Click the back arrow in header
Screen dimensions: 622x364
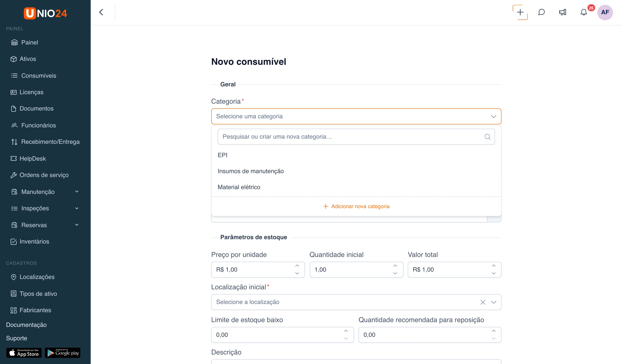(101, 12)
